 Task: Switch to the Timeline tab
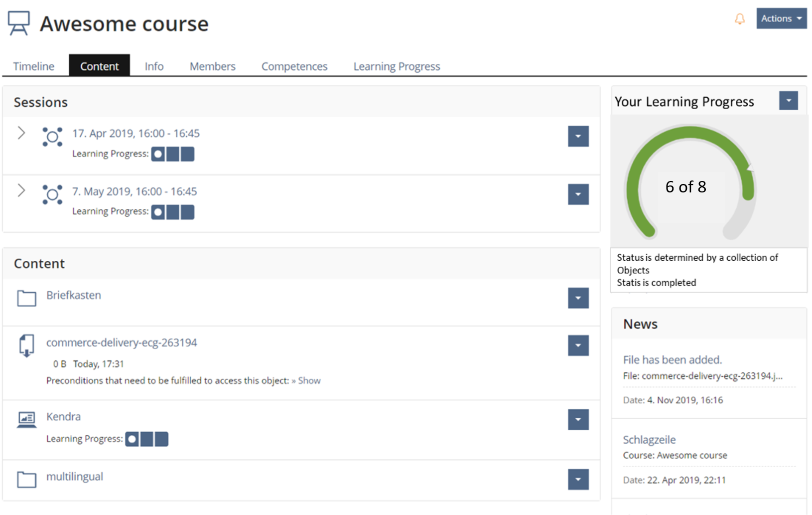click(34, 66)
